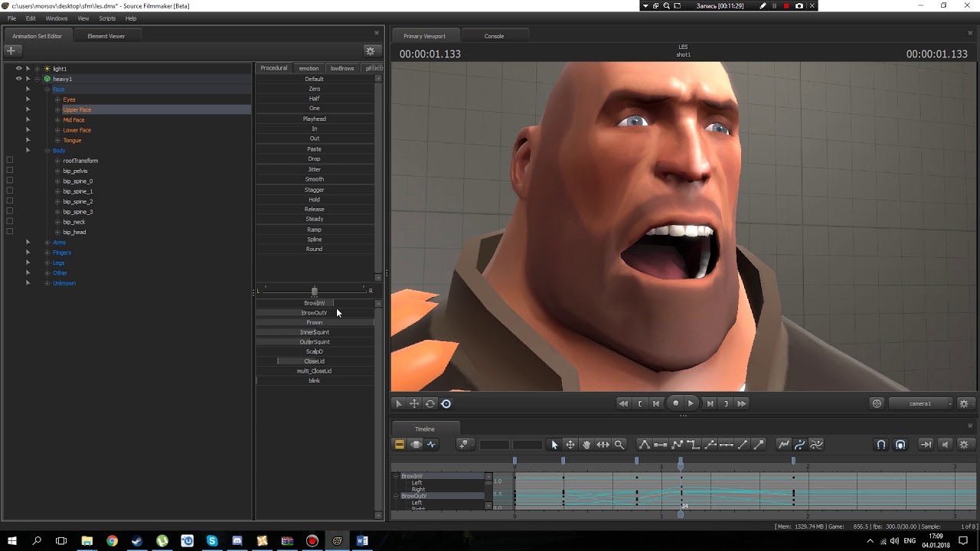Activate the viewport screen manipulator tool
Image resolution: width=980 pixels, height=551 pixels.
446,403
